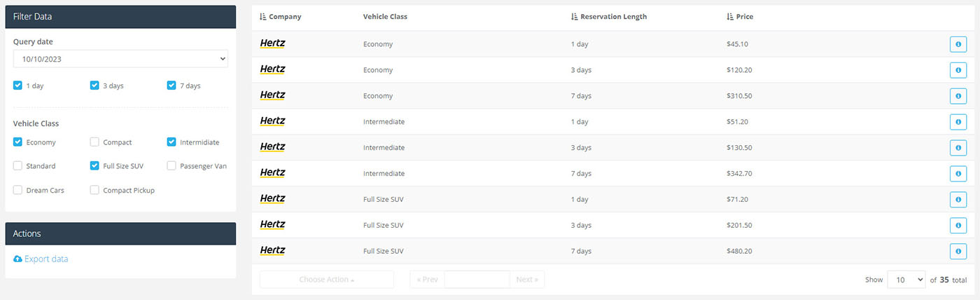The height and width of the screenshot is (300, 980).
Task: Go to Next page of results
Action: point(527,280)
